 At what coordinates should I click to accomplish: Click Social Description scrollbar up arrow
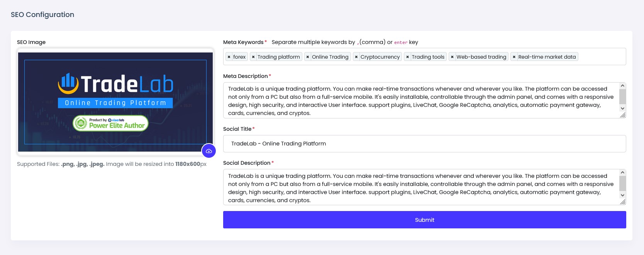click(622, 173)
